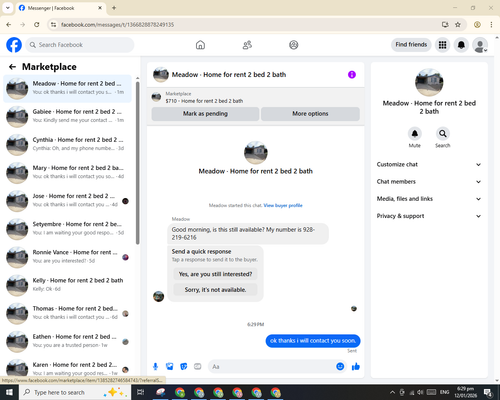Focus the Search Facebook field
Viewport: 500px width, 400px height.
80,45
